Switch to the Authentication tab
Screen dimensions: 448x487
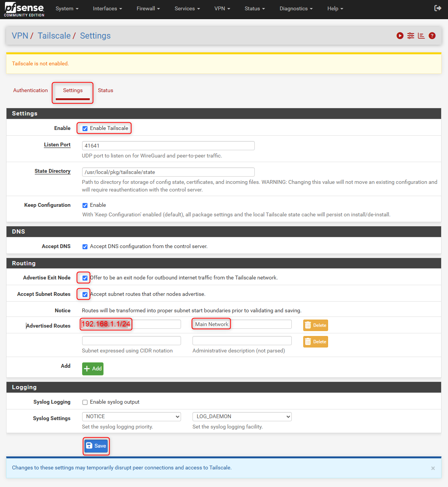click(x=31, y=90)
